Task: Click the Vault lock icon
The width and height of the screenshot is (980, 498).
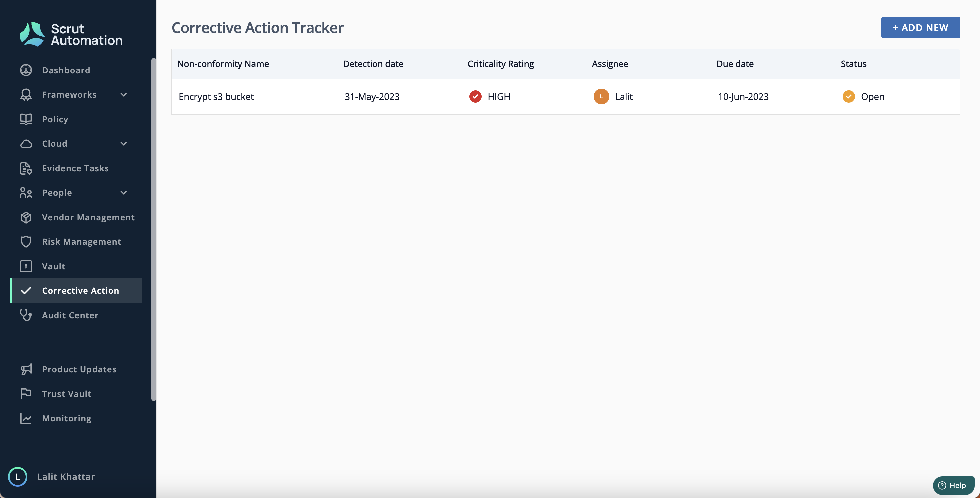Action: pyautogui.click(x=26, y=266)
